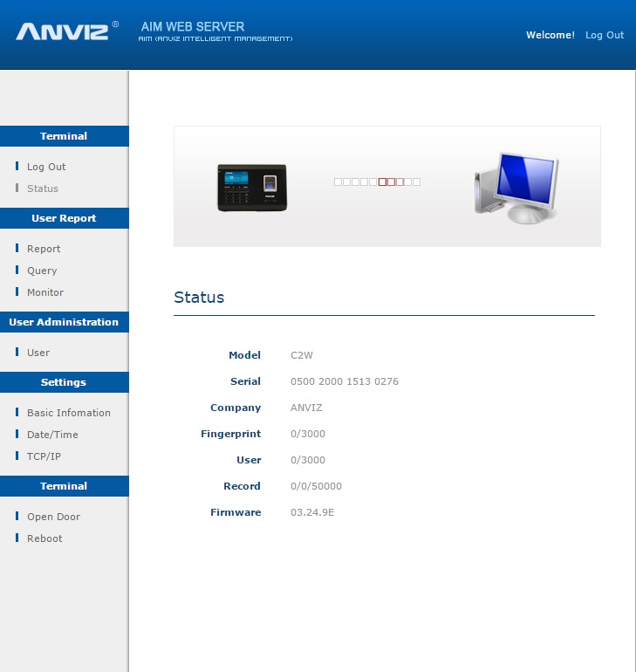The width and height of the screenshot is (636, 672).
Task: Click the fingerprint terminal device image
Action: [252, 188]
